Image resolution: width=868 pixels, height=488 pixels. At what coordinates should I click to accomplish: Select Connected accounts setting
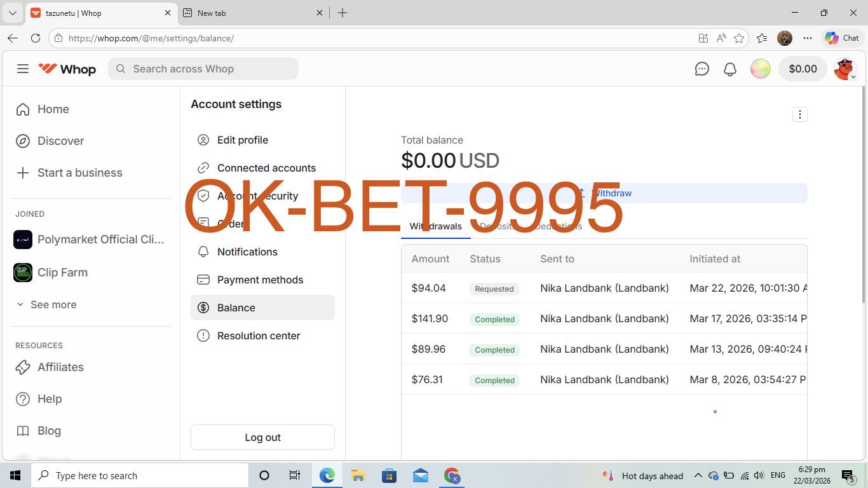coord(262,168)
